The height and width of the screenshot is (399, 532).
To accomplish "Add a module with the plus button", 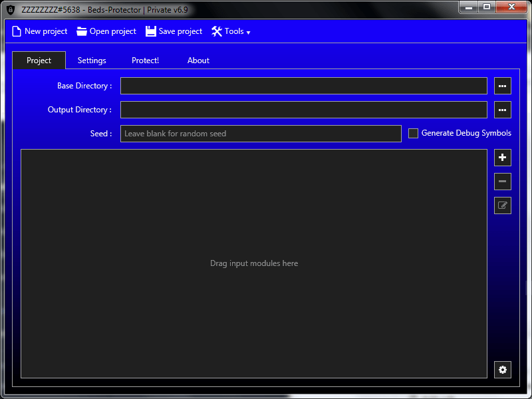I will click(x=503, y=158).
